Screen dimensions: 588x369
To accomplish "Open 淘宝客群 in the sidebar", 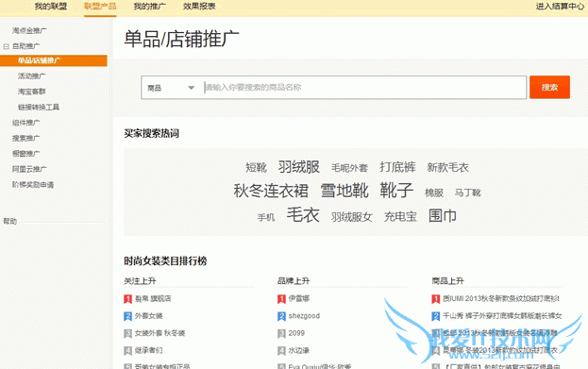I will pos(31,92).
